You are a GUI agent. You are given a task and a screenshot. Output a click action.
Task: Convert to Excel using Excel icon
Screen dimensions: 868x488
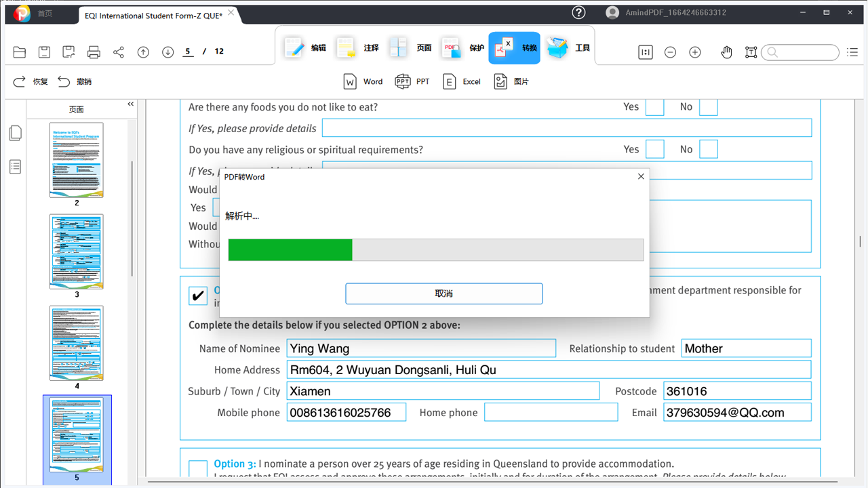pos(462,81)
